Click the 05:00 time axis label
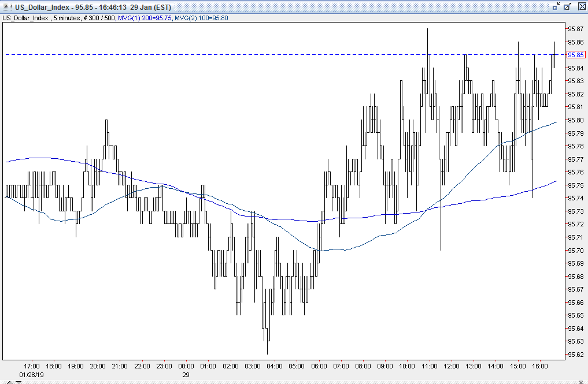 [x=297, y=366]
